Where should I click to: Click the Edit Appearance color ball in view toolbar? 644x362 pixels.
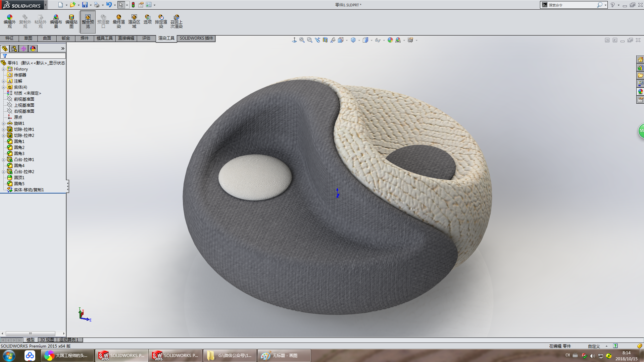(x=390, y=40)
